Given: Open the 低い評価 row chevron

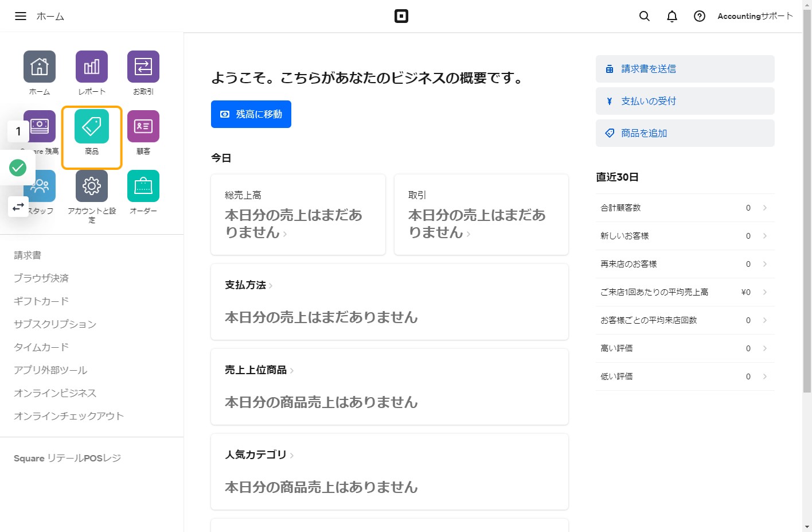Looking at the screenshot, I should (765, 376).
